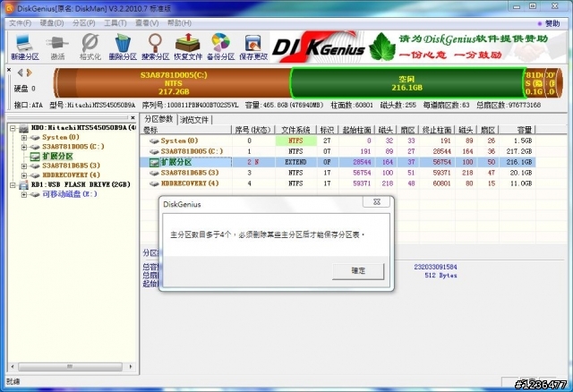Close the disk bar with small x
Screen dimensions: 573x392
tap(9, 70)
